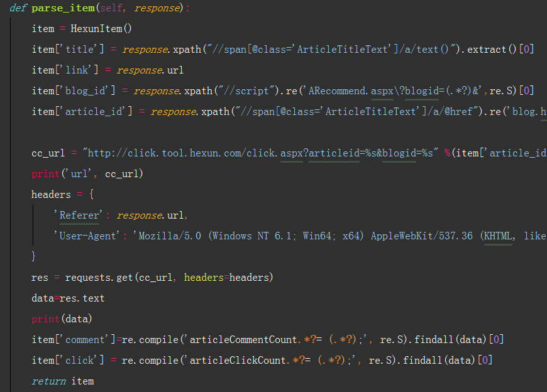Viewport: 547px width, 392px height.
Task: Click the item['click'] key text
Action: pyautogui.click(x=68, y=360)
